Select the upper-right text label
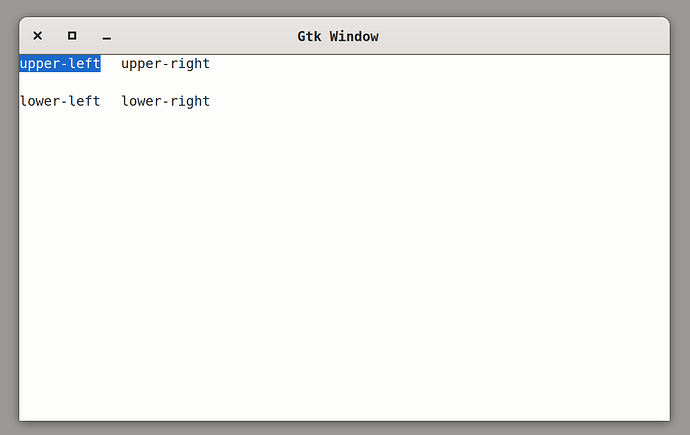Viewport: 690px width, 435px height. (x=165, y=64)
